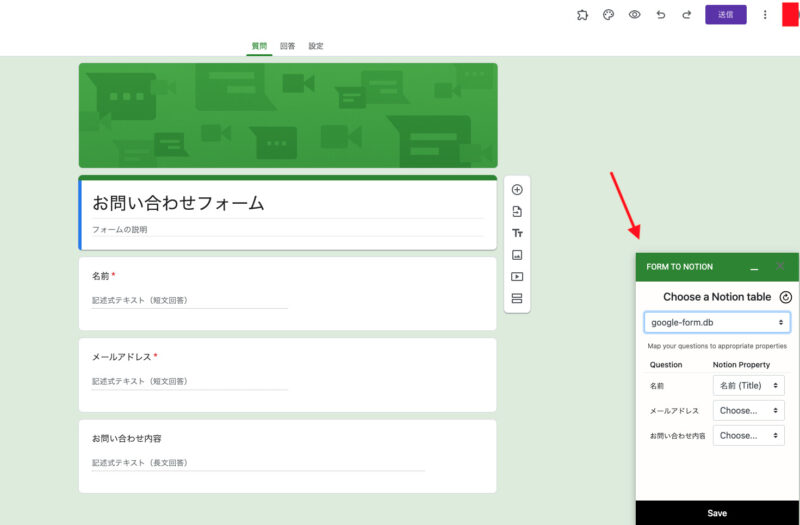Choose Notion property for お問い合わせ内容
This screenshot has height=525, width=800.
748,436
